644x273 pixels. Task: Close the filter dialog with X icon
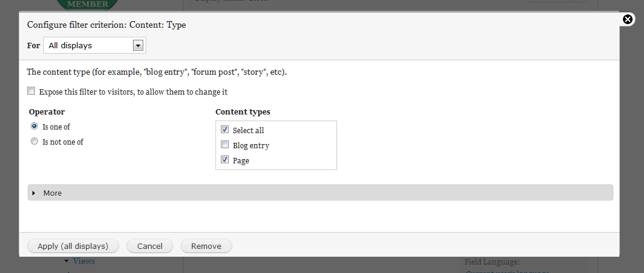628,19
